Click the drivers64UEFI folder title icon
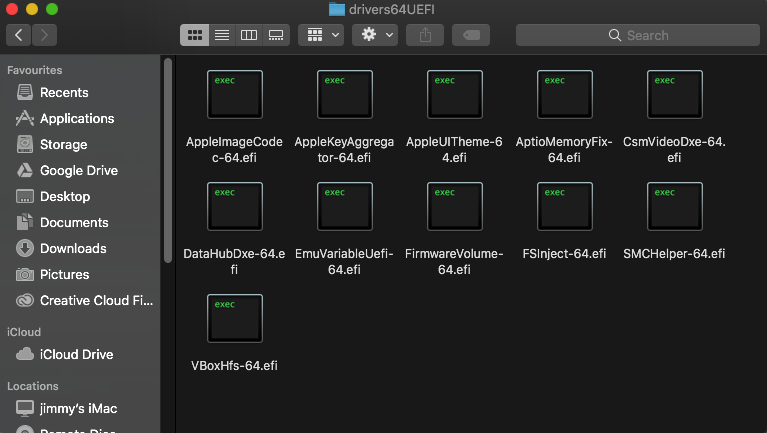The width and height of the screenshot is (767, 433). (337, 9)
